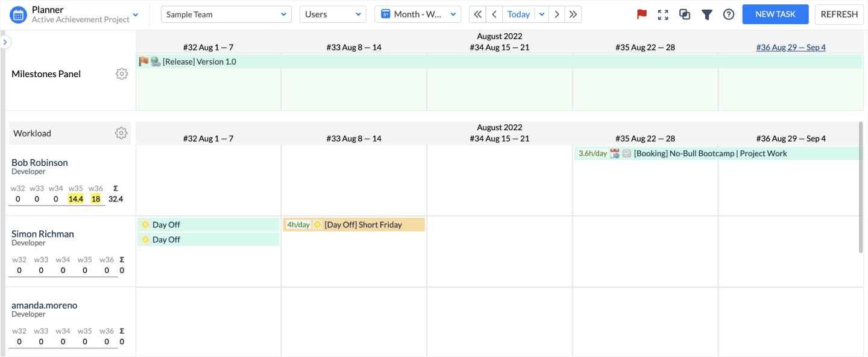Go to next period arrow

tap(556, 14)
